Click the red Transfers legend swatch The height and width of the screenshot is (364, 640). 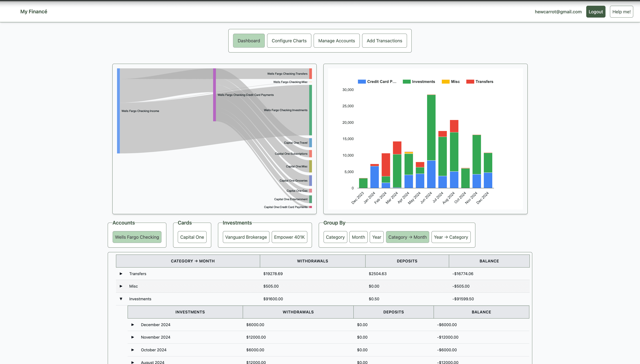pos(470,81)
